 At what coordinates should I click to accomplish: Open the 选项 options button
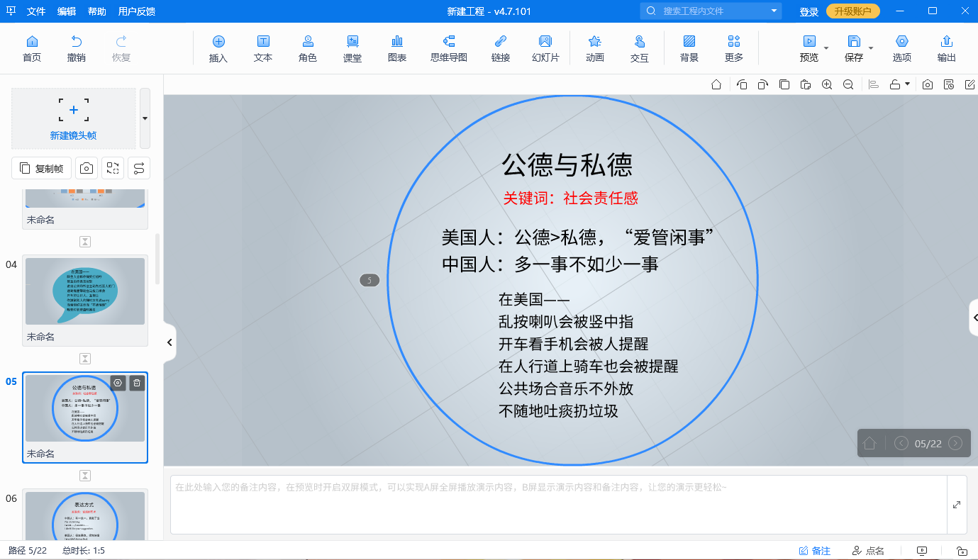902,48
